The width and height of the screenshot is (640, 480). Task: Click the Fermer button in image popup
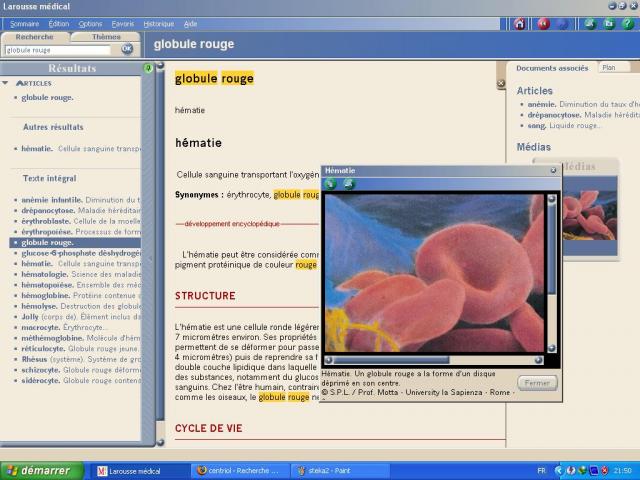pyautogui.click(x=537, y=383)
